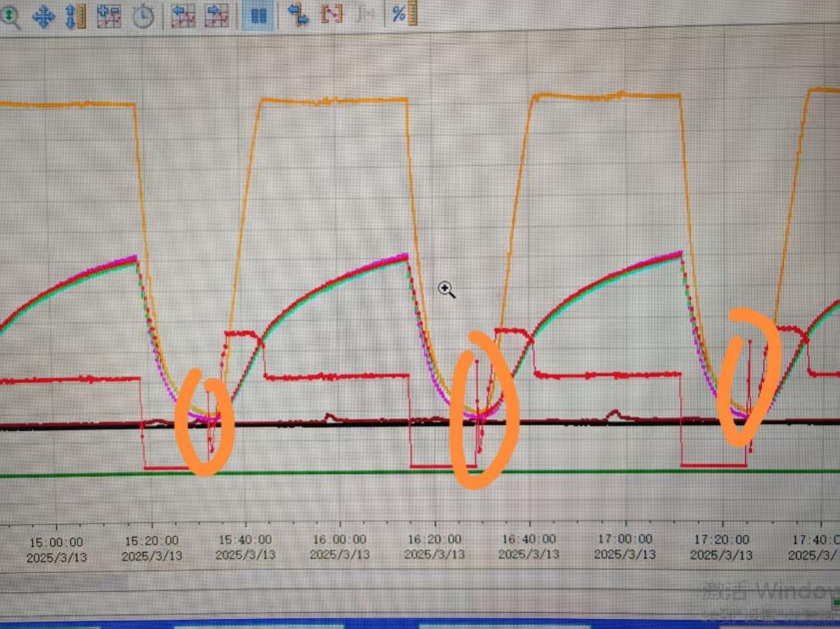Open the trend selection grid icon

click(108, 16)
